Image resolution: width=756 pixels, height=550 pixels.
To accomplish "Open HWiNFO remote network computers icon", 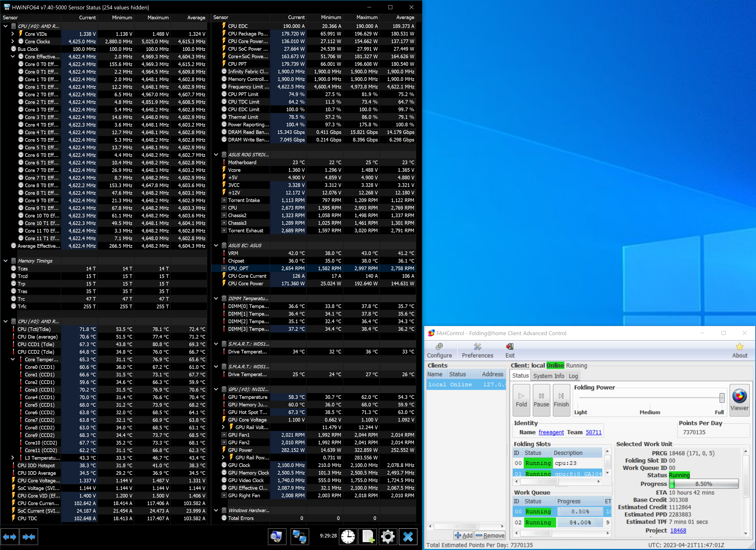I will click(x=299, y=537).
